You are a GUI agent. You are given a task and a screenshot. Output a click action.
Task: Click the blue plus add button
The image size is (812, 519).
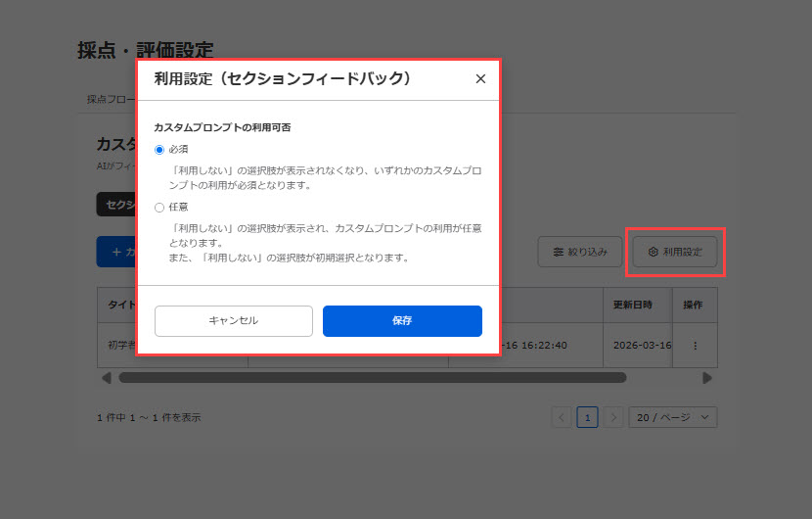pos(115,252)
